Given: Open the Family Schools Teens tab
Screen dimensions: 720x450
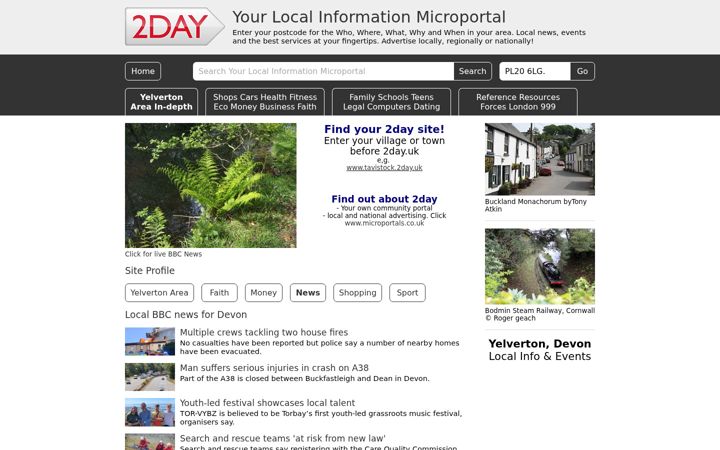Looking at the screenshot, I should click(391, 102).
